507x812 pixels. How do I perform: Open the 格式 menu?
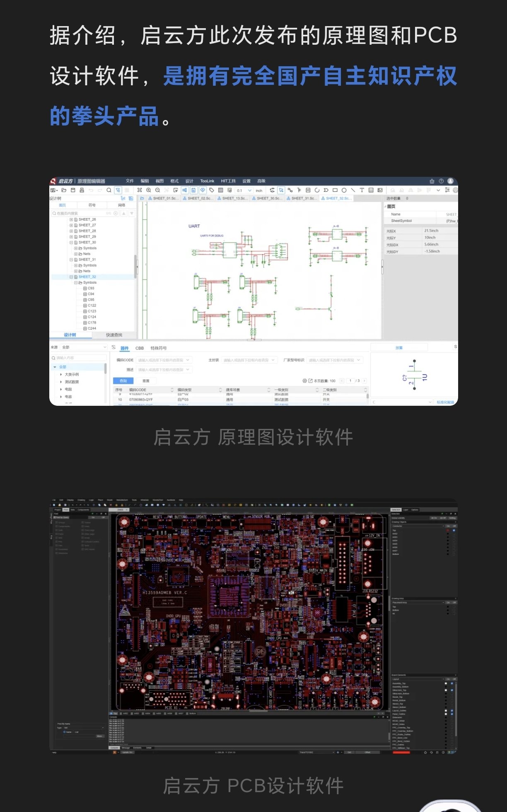pyautogui.click(x=174, y=181)
